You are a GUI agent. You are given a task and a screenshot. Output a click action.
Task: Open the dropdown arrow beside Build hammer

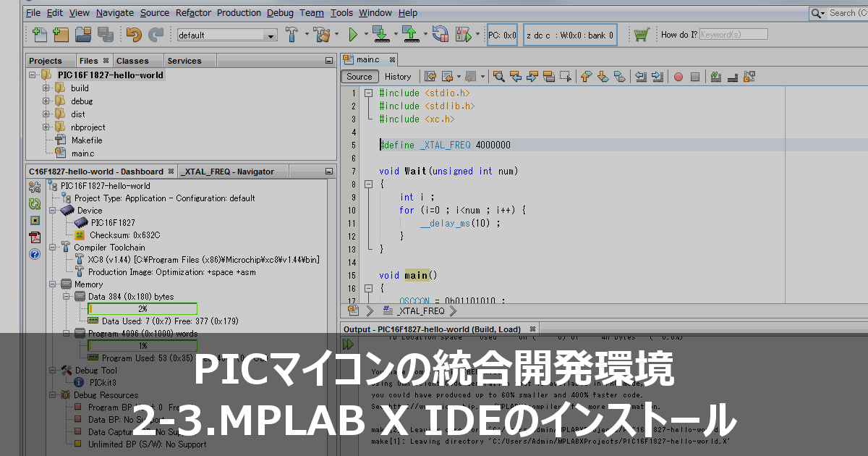[307, 34]
